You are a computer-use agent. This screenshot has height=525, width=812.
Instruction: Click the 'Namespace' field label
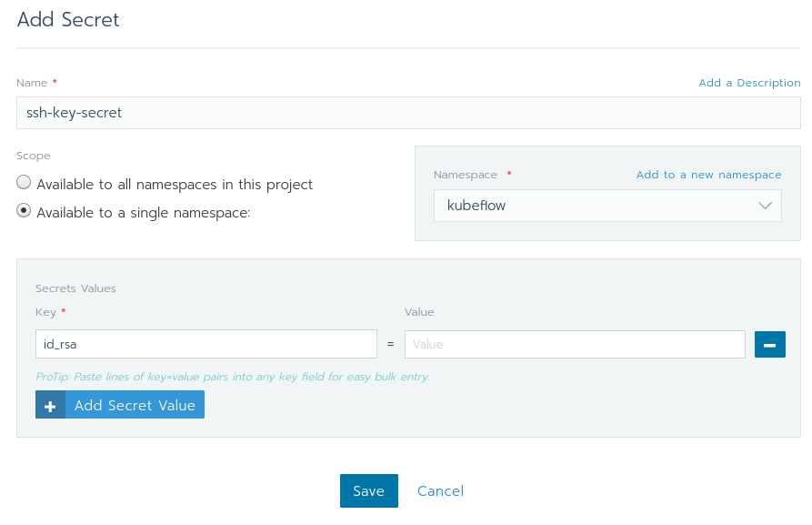[x=465, y=175]
